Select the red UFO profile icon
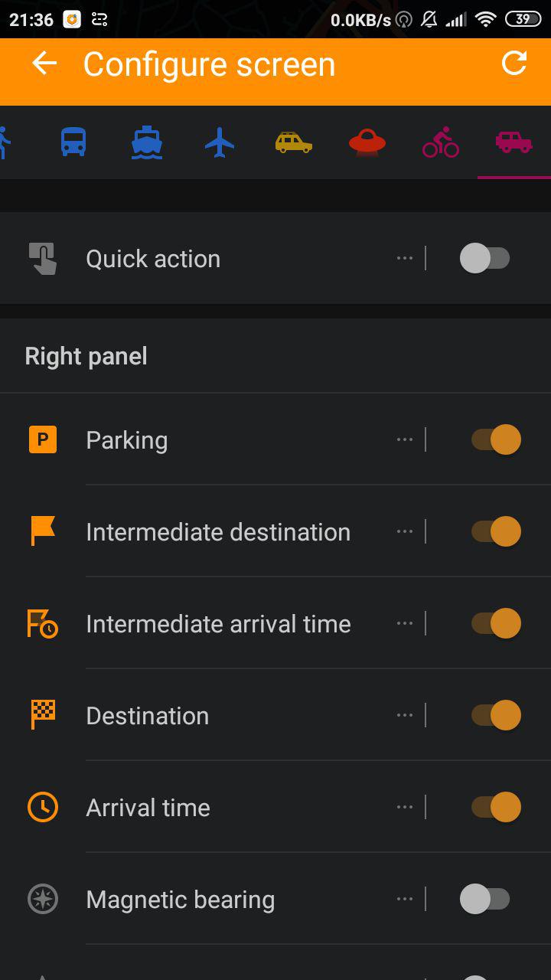 point(367,142)
